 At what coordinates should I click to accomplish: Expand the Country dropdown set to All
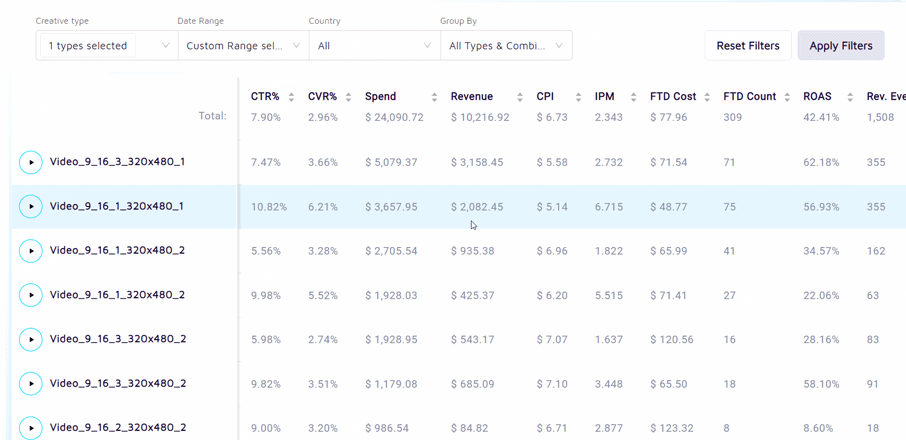374,46
